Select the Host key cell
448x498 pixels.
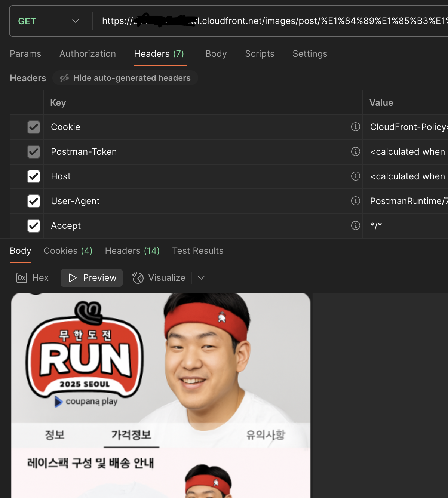[x=203, y=176]
